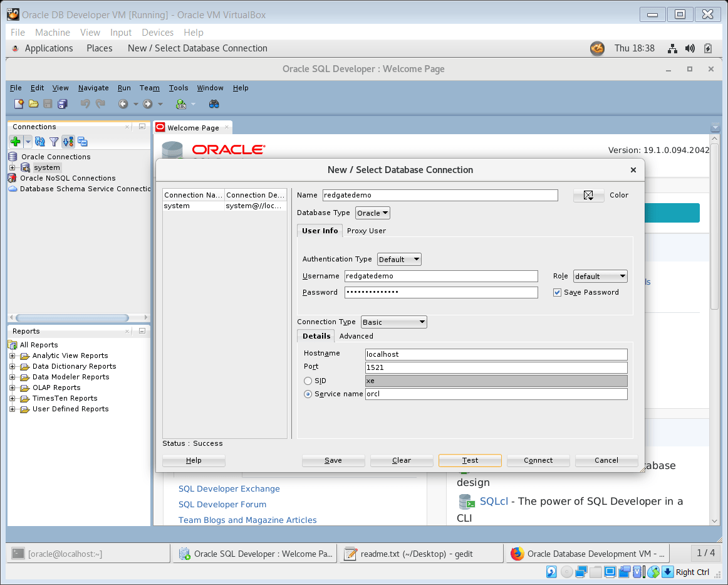
Task: Expand the Data Dictionary Reports node
Action: coord(13,367)
